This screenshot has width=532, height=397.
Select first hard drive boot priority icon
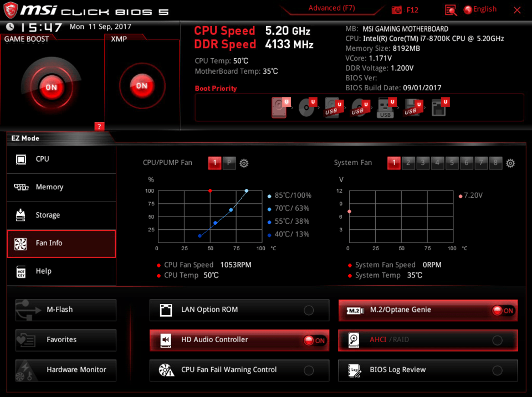tap(280, 107)
